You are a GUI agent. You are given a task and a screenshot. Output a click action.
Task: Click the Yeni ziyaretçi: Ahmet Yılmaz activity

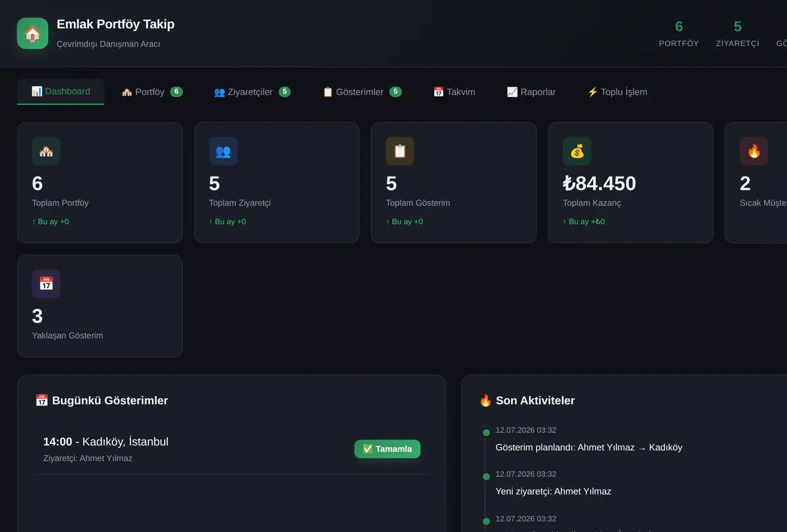(554, 491)
